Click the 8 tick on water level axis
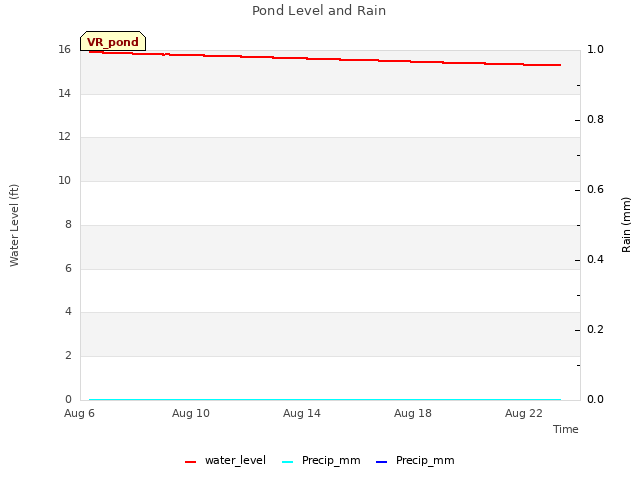The width and height of the screenshot is (640, 480). [68, 224]
